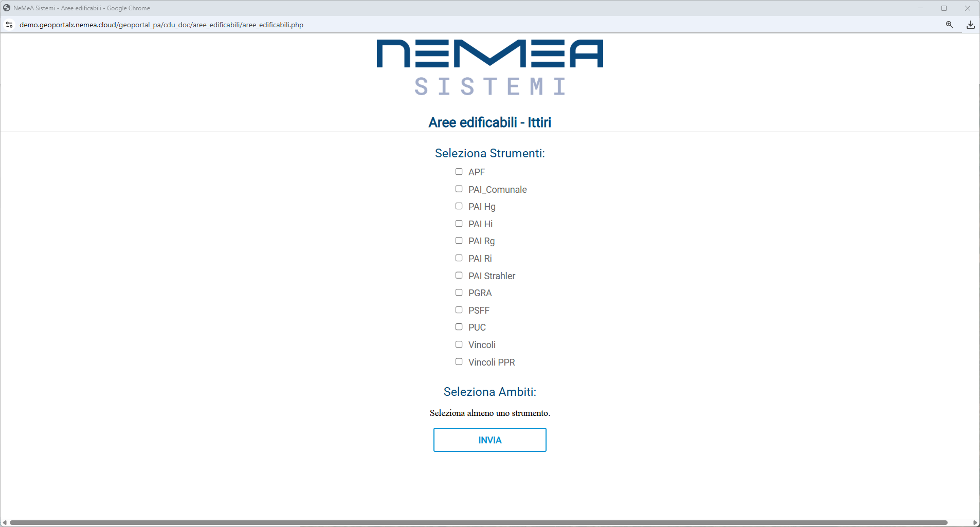Click the scroll right arrow on horizontal scrollbar

pos(975,522)
